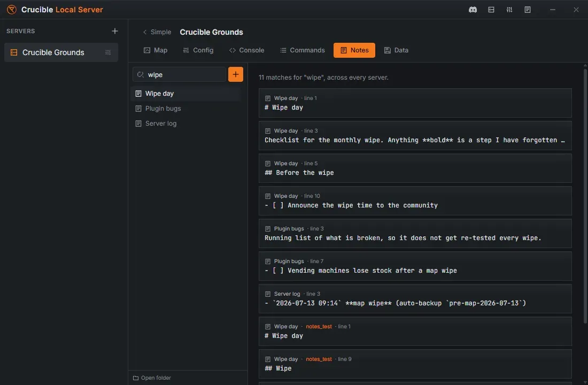Click the '11 matches for wipe' summary text
The image size is (588, 385).
coord(323,78)
